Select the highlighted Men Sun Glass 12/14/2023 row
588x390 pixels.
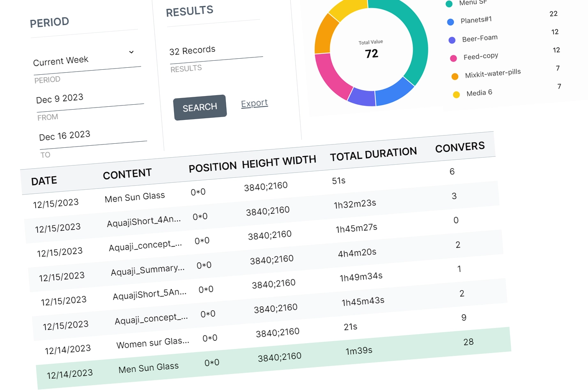click(x=273, y=358)
